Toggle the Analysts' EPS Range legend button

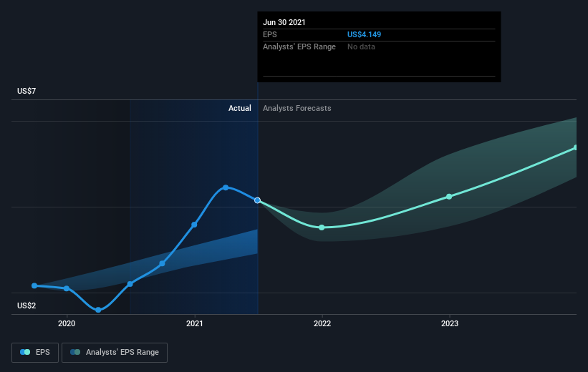115,353
